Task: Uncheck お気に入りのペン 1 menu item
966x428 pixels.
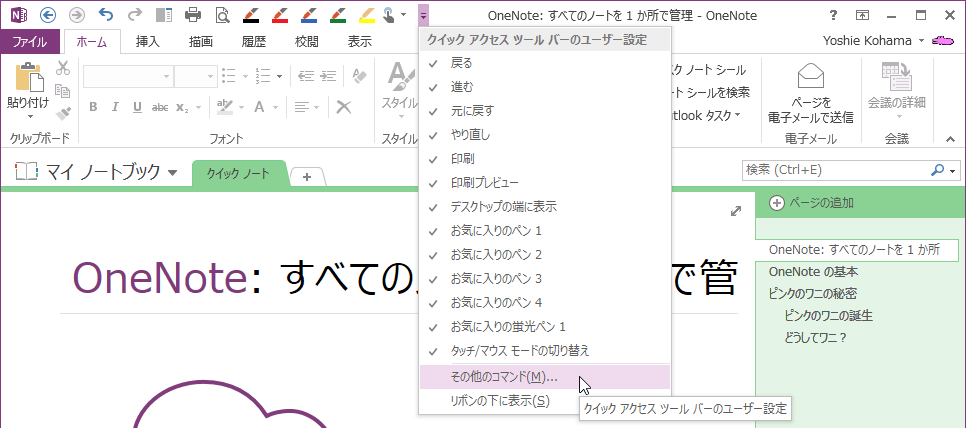Action: 545,231
